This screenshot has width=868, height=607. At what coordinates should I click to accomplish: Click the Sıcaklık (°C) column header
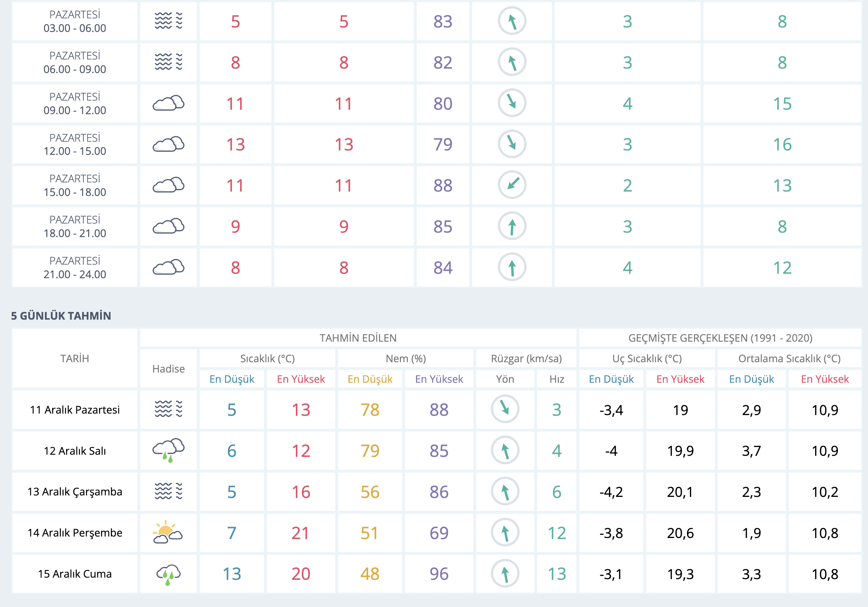click(267, 359)
